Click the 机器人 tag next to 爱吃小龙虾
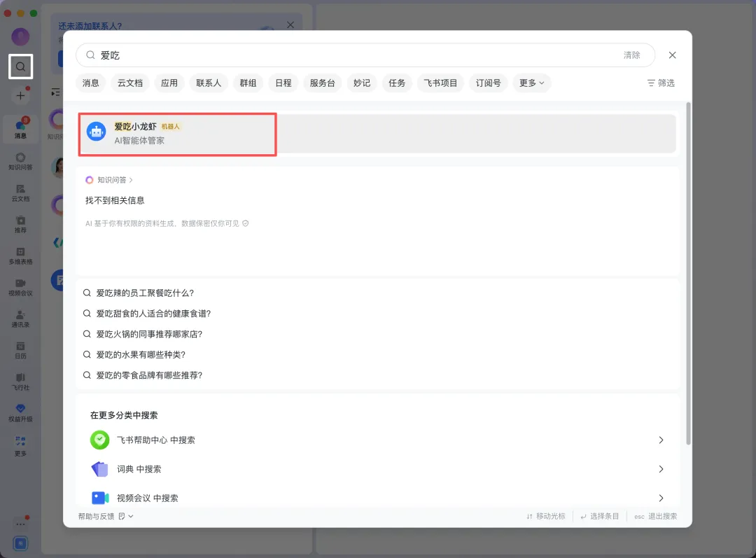Viewport: 756px width, 558px height. point(170,126)
